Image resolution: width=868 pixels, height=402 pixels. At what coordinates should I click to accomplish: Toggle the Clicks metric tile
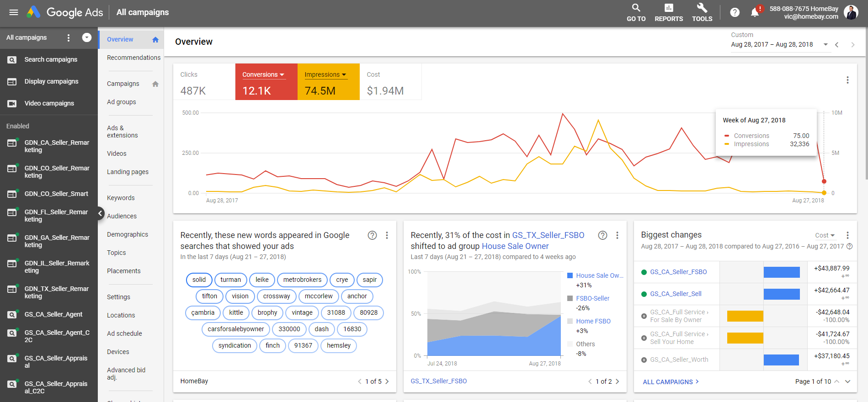point(204,82)
